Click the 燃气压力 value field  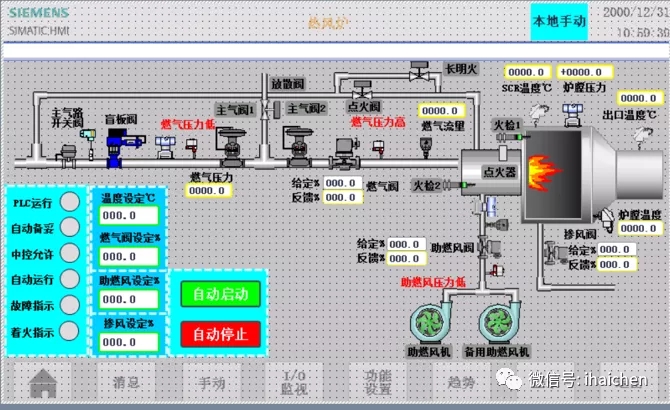click(209, 190)
